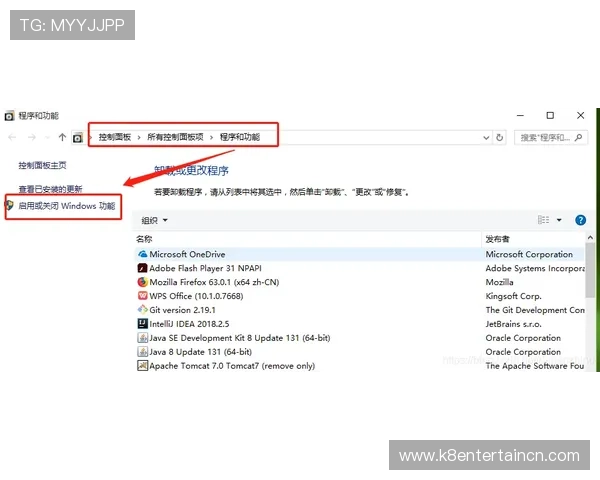This screenshot has height=480, width=600.
Task: Click the window title bar program icon
Action: tap(10, 116)
